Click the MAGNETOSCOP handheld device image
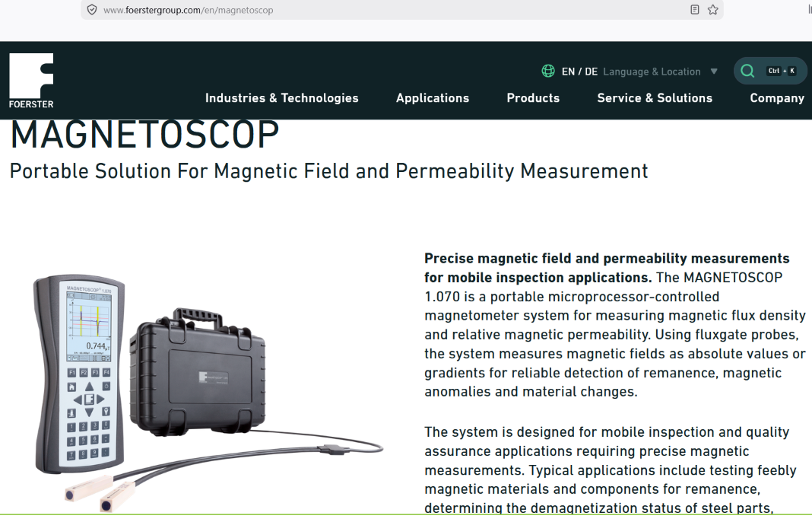The image size is (812, 522). (79, 374)
